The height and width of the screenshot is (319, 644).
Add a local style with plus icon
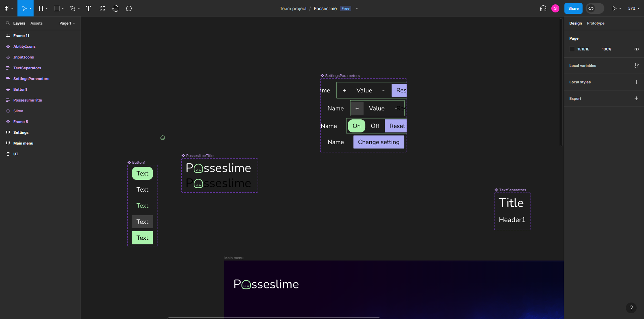tap(636, 82)
